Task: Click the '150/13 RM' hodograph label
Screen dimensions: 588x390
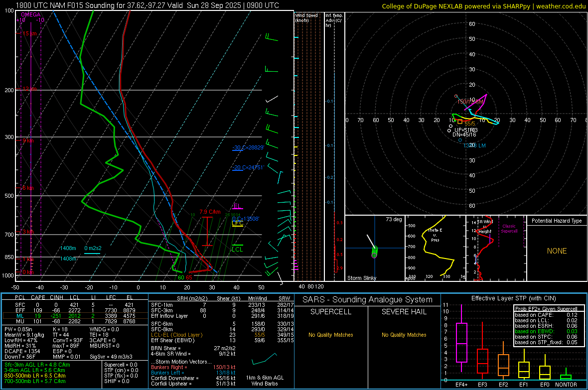Action: (x=470, y=102)
